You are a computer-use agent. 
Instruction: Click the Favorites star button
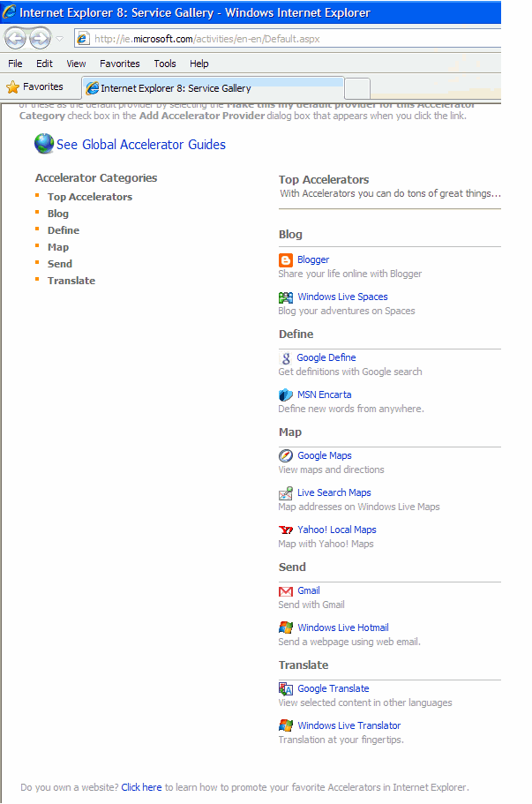pyautogui.click(x=35, y=86)
